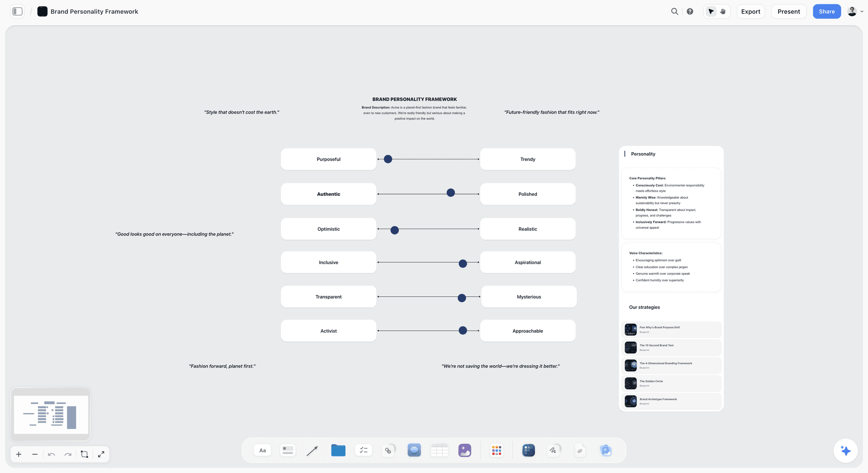Select the Optimistic card
This screenshot has height=473, width=868.
[x=328, y=229]
